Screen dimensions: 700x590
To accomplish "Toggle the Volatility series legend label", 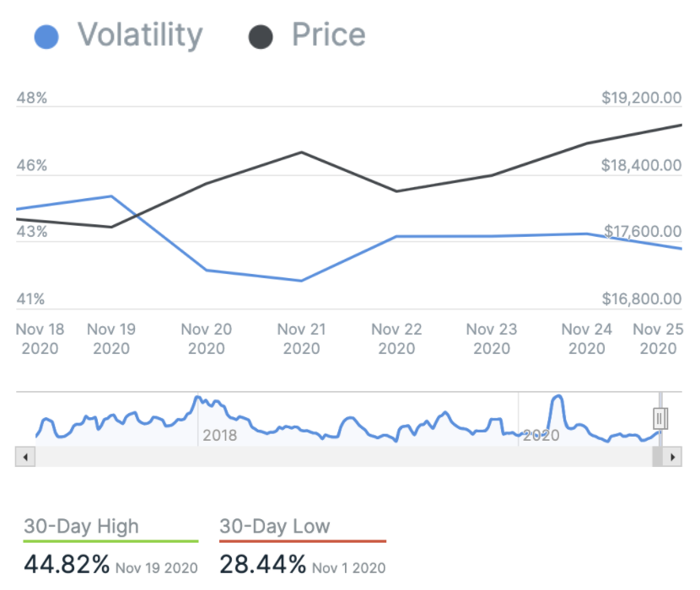I will click(140, 35).
